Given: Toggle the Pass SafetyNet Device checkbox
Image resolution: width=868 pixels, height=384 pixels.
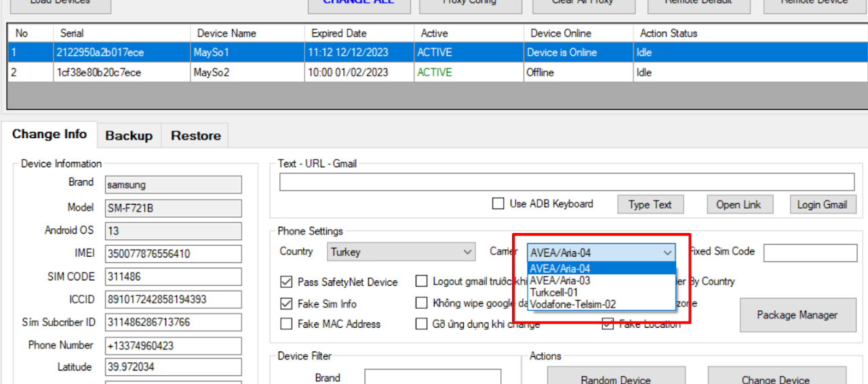Looking at the screenshot, I should 287,282.
